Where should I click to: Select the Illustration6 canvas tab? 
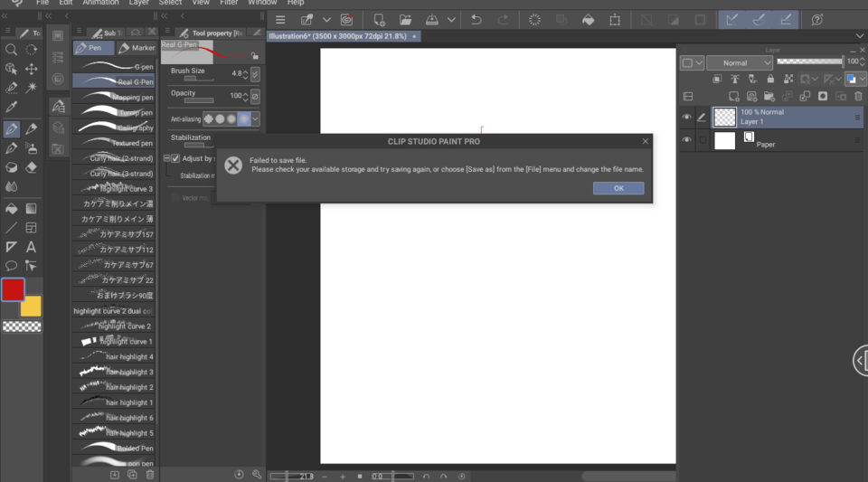[x=344, y=36]
